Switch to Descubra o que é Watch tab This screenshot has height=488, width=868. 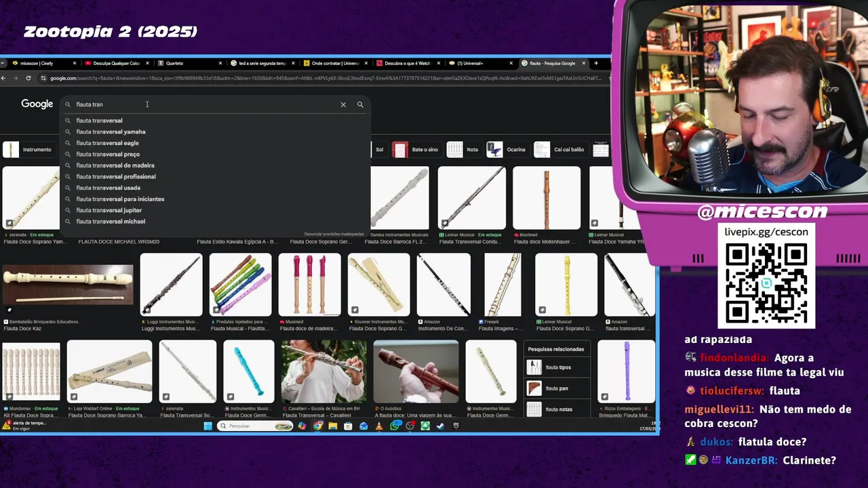(x=408, y=63)
